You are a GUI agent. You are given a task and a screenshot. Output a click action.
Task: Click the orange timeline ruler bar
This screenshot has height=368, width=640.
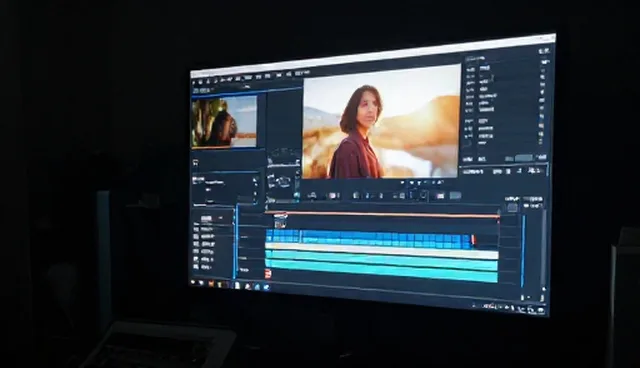click(382, 214)
